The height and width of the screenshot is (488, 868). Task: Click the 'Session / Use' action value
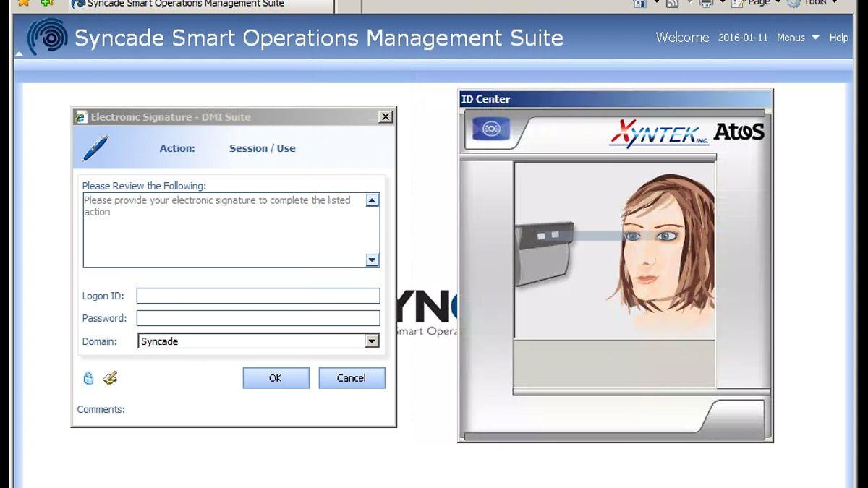263,148
